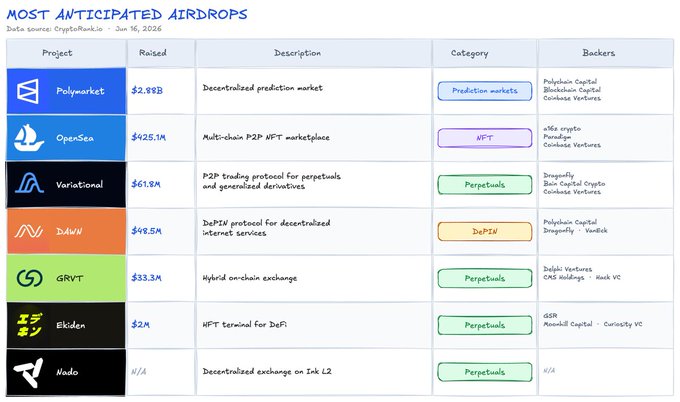The width and height of the screenshot is (680, 402).
Task: Click 'Hybrid on-chain exchange' description
Action: pyautogui.click(x=250, y=278)
